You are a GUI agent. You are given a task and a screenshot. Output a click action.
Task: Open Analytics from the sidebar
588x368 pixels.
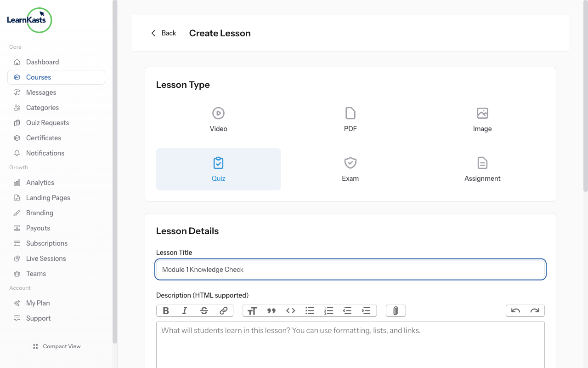tap(40, 183)
